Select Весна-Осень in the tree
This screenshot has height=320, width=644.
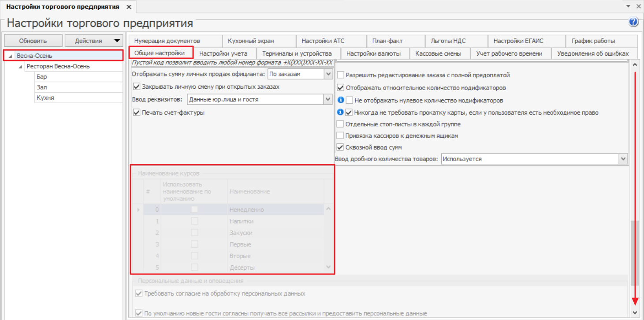pos(34,56)
